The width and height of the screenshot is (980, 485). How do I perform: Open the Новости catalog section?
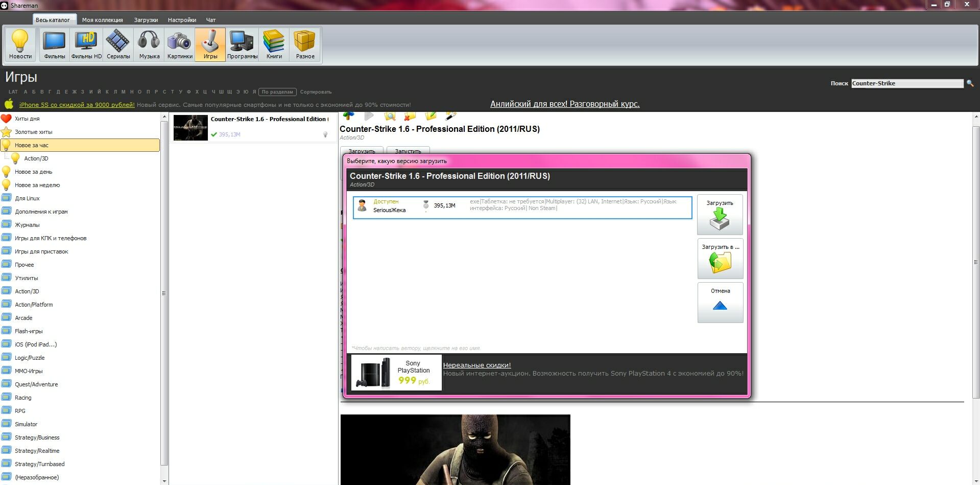pyautogui.click(x=20, y=44)
